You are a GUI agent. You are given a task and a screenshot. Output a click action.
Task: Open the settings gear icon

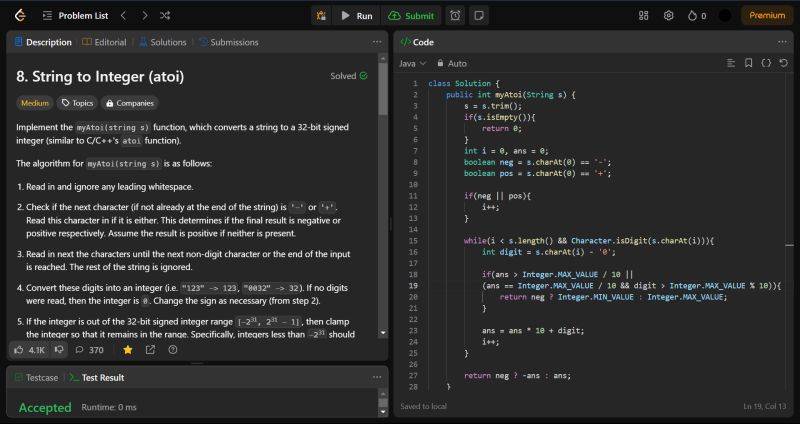pos(668,15)
